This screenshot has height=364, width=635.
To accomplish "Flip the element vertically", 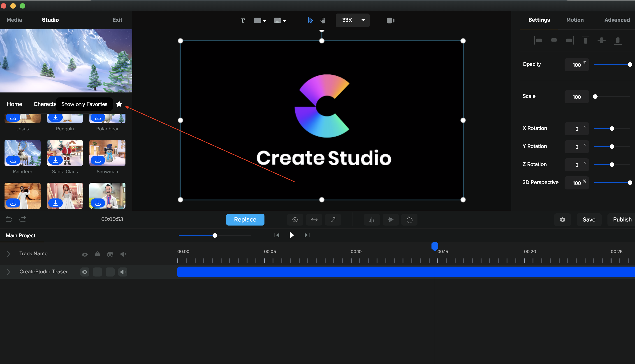I will [391, 219].
